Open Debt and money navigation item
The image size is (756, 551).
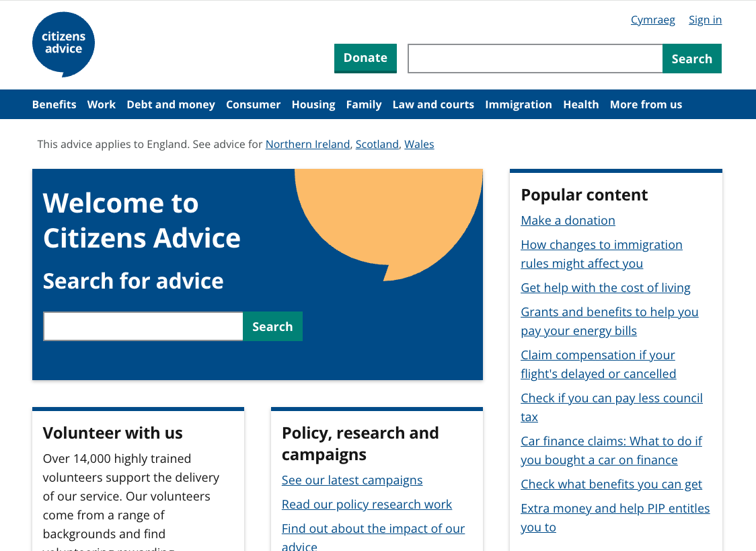(x=171, y=104)
